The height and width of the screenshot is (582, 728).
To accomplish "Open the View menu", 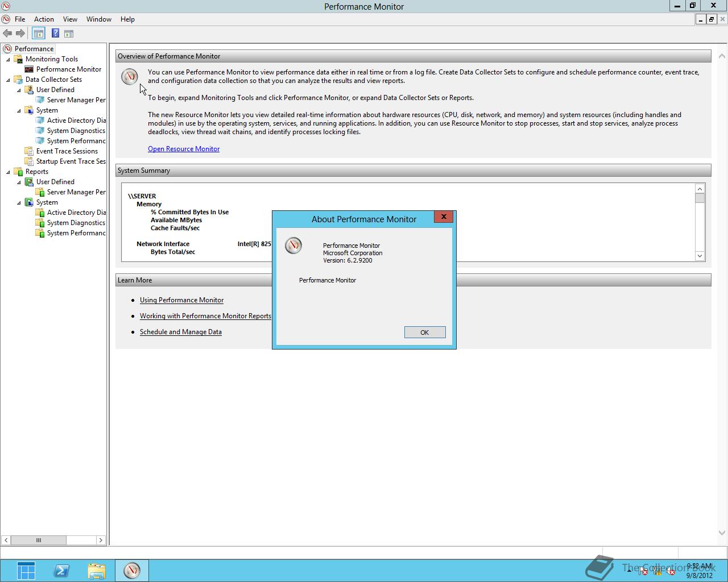I will 70,19.
